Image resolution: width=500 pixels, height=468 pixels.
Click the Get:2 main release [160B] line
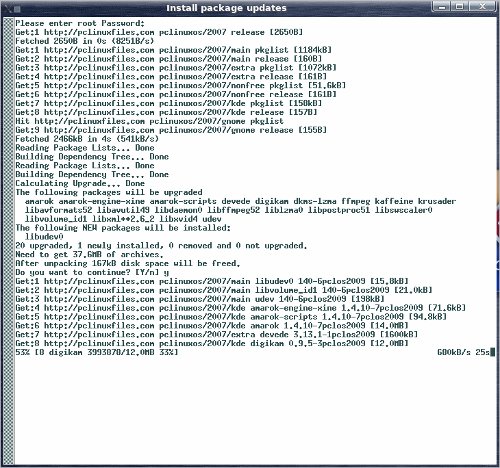click(x=169, y=59)
